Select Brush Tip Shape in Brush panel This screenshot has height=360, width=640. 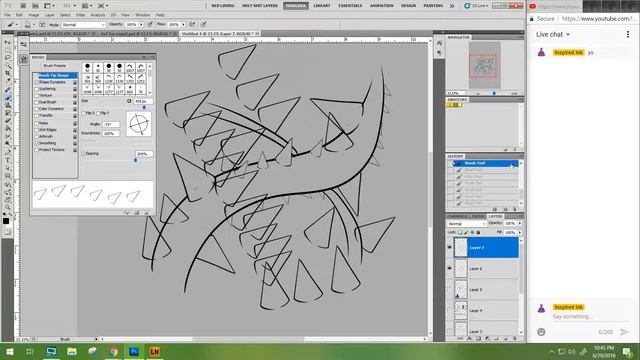(55, 76)
